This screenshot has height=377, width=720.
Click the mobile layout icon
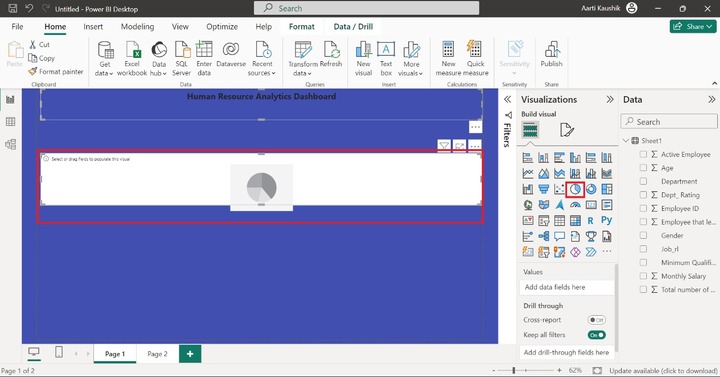[59, 352]
